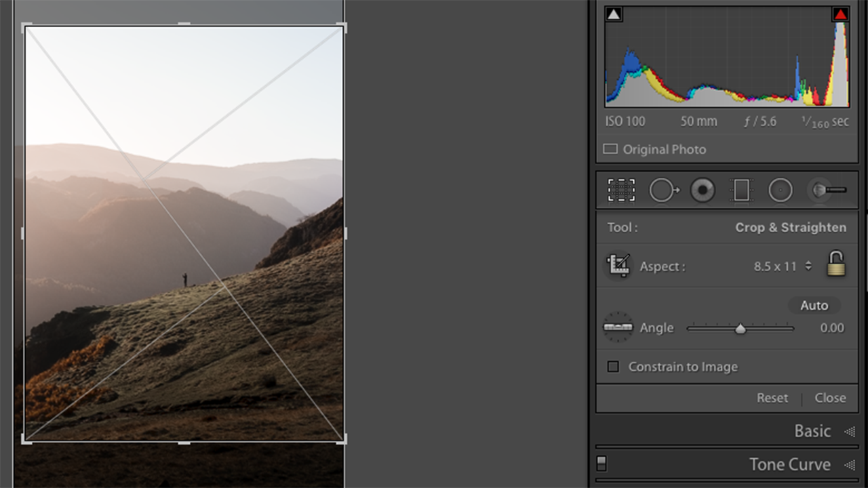Select the Adjustment Brush tool
868x488 pixels.
(x=827, y=190)
